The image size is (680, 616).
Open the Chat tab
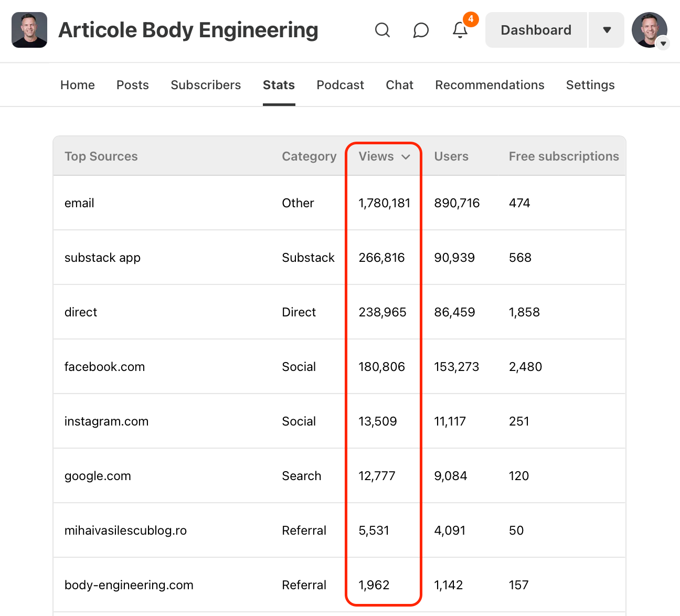click(399, 85)
